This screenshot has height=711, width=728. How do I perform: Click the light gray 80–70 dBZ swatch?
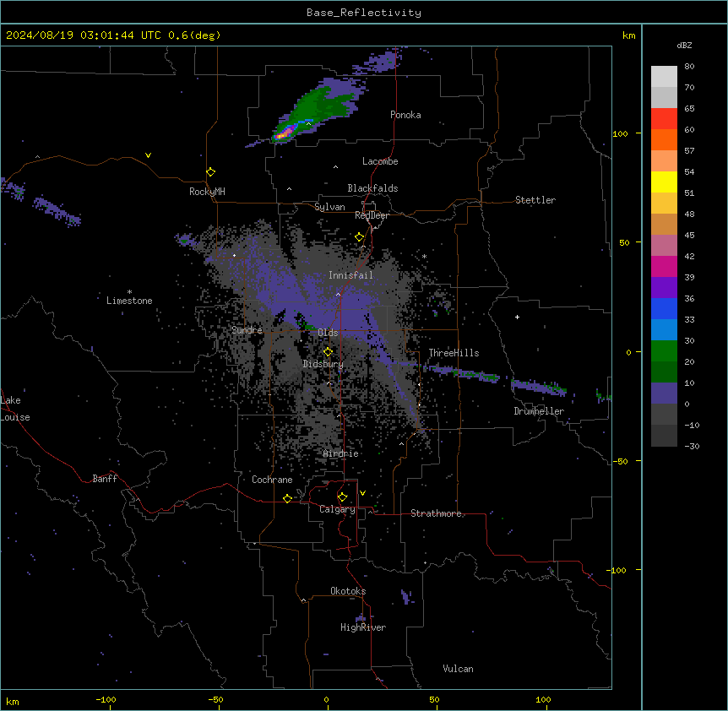coord(664,77)
